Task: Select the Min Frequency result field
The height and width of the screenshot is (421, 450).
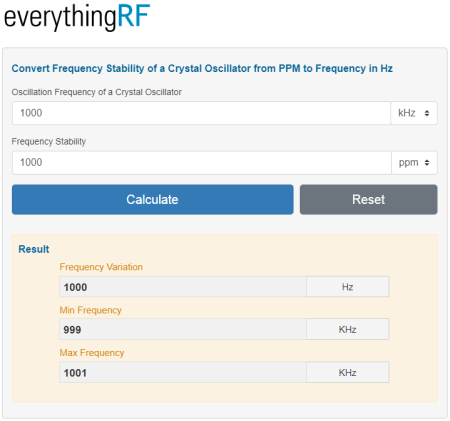Action: click(x=183, y=329)
